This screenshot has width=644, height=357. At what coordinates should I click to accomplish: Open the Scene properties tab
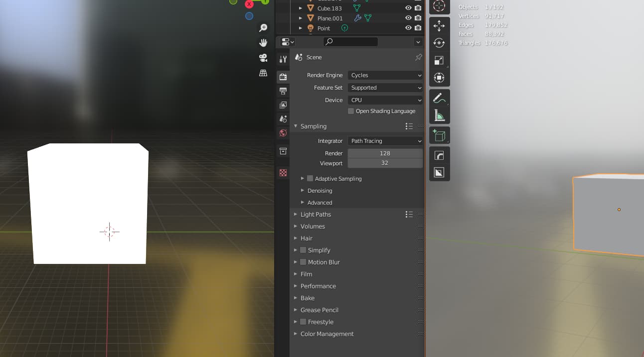tap(283, 119)
